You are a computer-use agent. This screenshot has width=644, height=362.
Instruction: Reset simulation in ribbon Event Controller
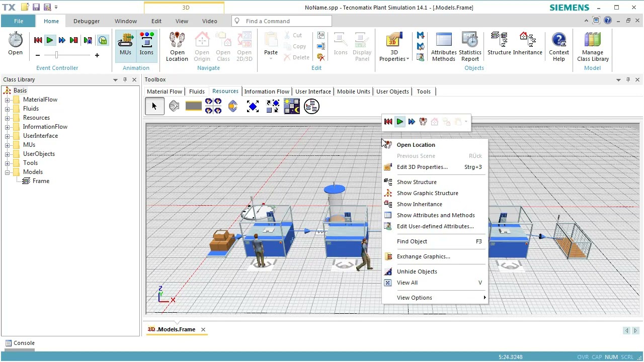[x=38, y=40]
